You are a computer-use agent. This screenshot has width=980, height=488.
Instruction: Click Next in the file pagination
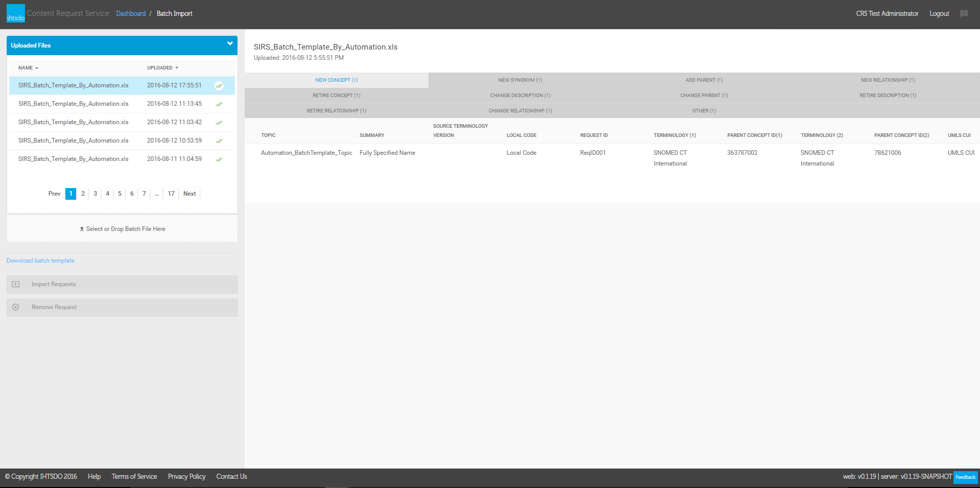pos(189,194)
